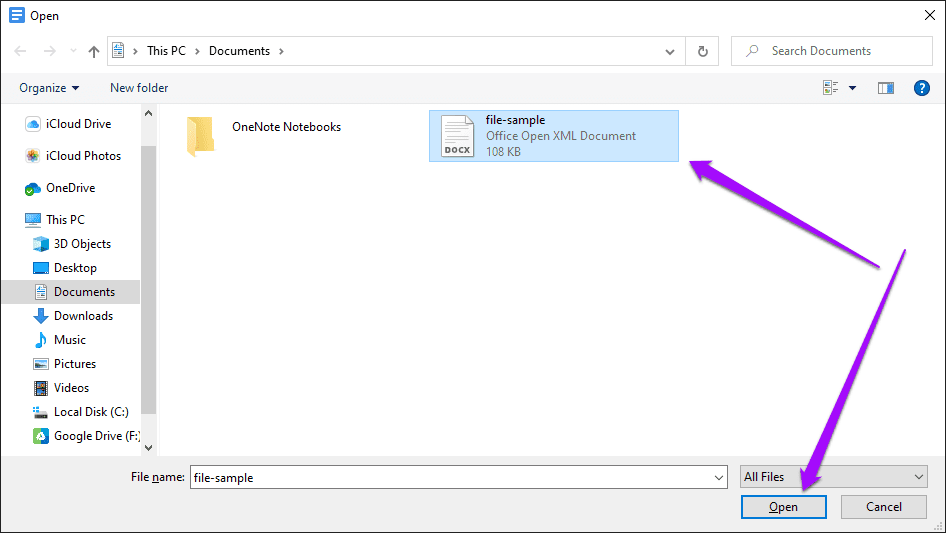Click the Downloads arrow icon

[41, 316]
